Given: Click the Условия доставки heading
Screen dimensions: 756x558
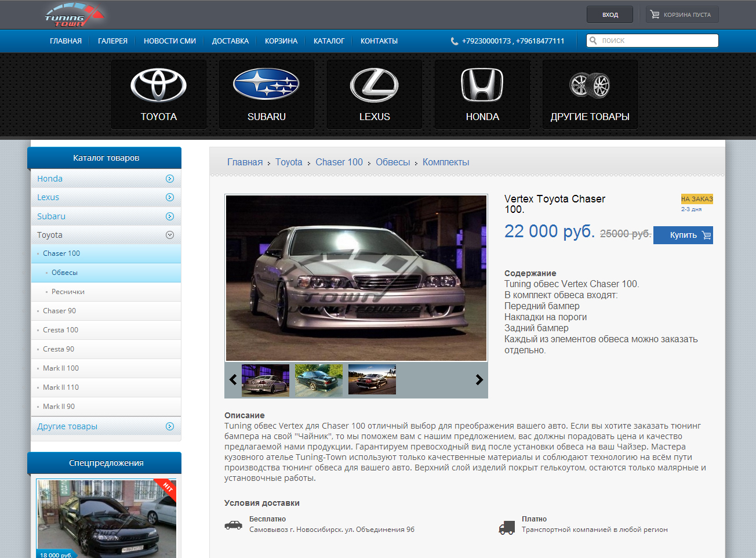Looking at the screenshot, I should point(262,503).
